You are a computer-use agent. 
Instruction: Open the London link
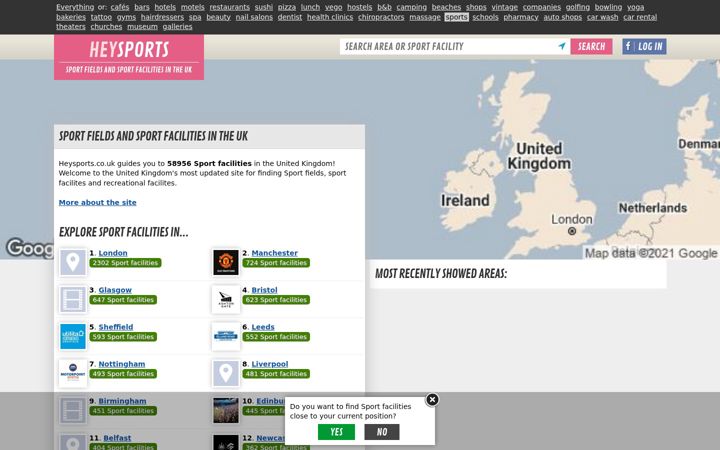coord(113,253)
